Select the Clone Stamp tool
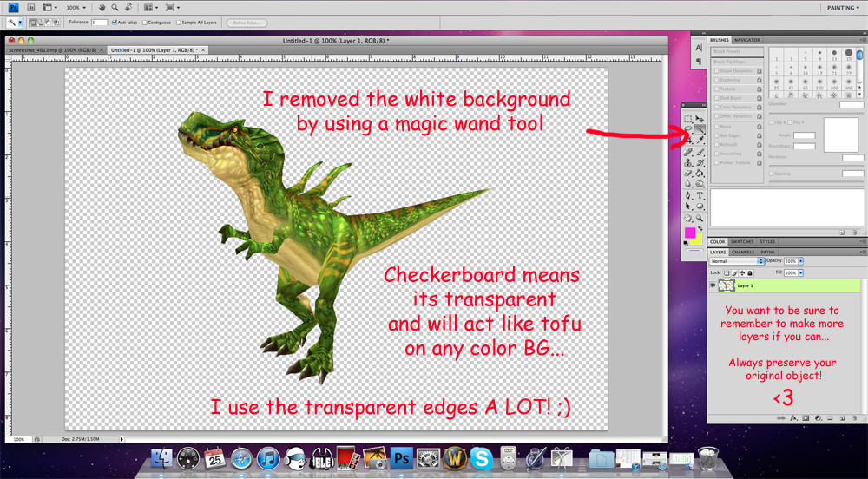Viewport: 868px width, 479px height. [x=687, y=162]
